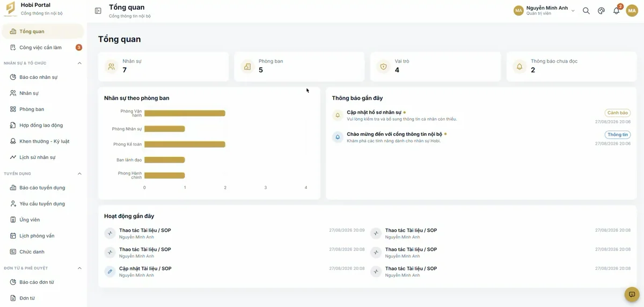The width and height of the screenshot is (644, 307).
Task: Open the notification bell in header
Action: pos(616,11)
